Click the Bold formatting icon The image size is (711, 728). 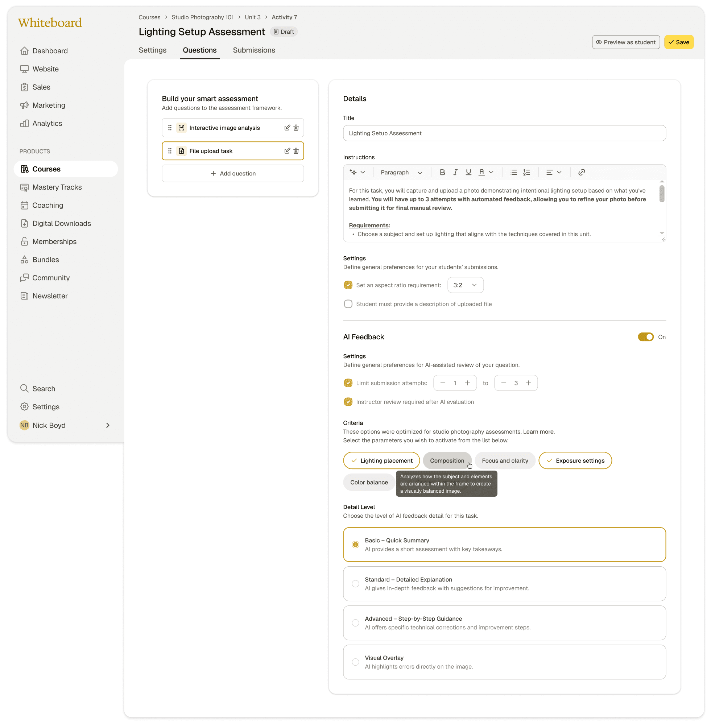coord(442,173)
